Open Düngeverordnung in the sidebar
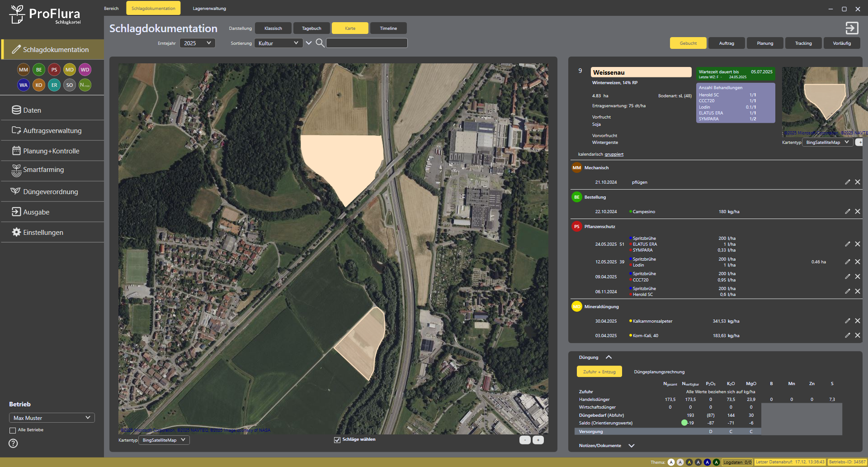 (x=51, y=192)
